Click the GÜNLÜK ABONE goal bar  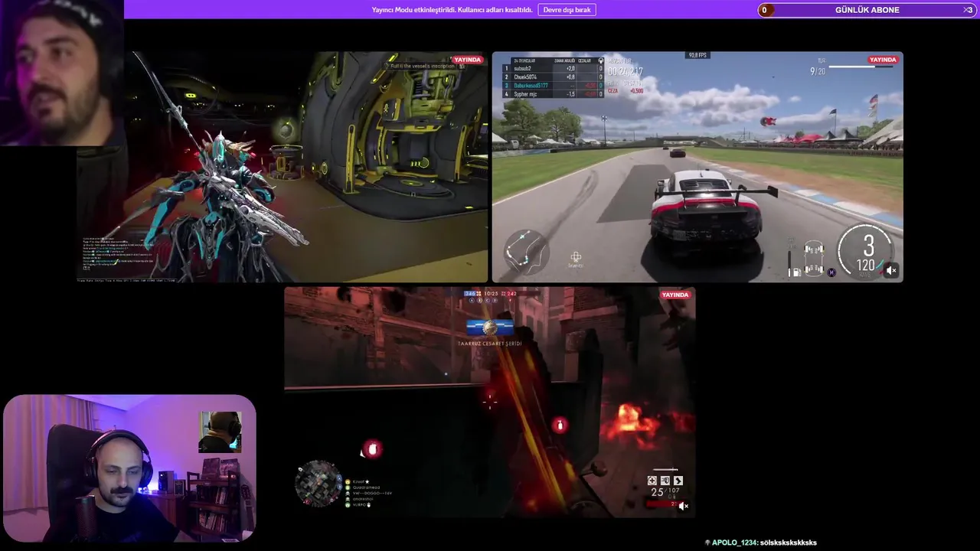click(867, 10)
